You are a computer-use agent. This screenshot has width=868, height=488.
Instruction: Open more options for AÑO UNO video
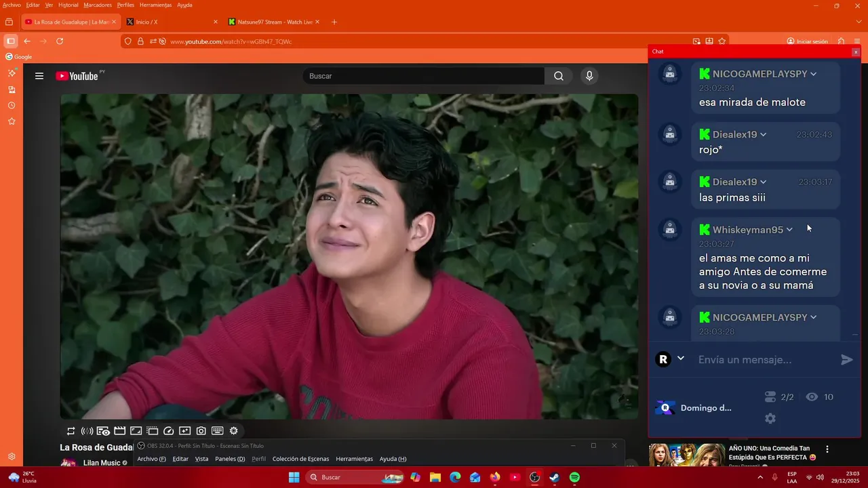pyautogui.click(x=827, y=449)
